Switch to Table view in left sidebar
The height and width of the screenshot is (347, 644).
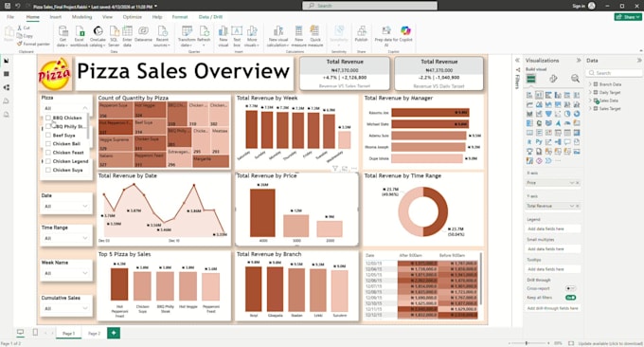(7, 74)
